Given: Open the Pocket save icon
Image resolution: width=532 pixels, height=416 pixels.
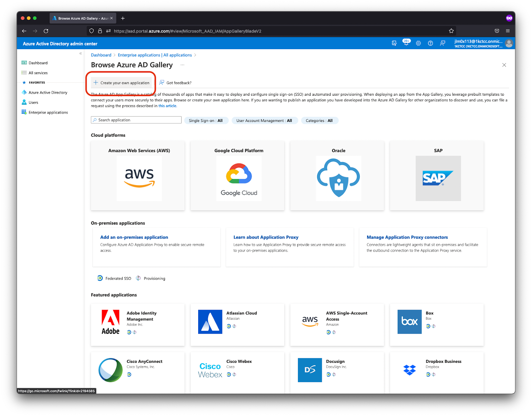Looking at the screenshot, I should (x=497, y=31).
